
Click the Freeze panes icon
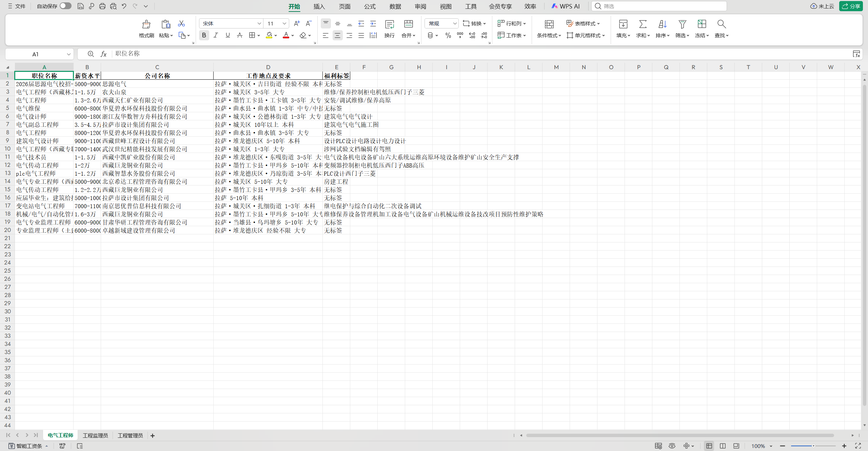pos(702,24)
